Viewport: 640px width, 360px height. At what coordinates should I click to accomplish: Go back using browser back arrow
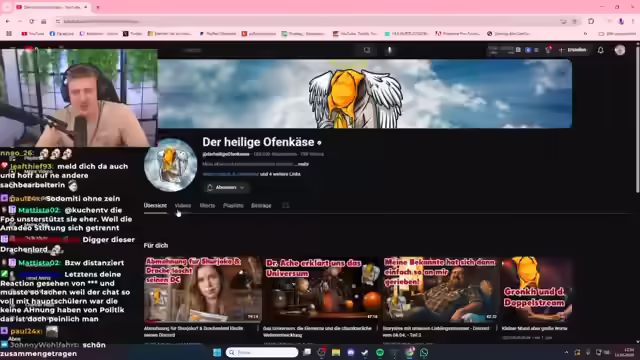tap(8, 21)
